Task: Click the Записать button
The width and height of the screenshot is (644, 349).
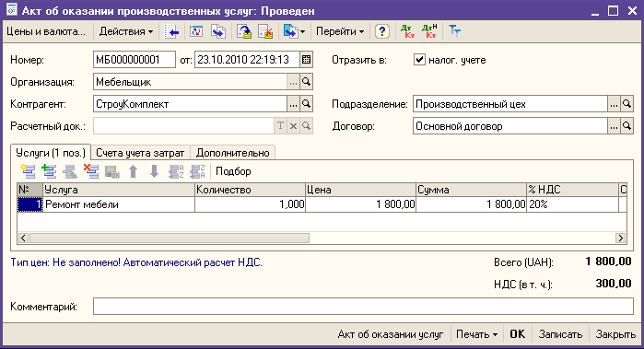Action: 561,334
